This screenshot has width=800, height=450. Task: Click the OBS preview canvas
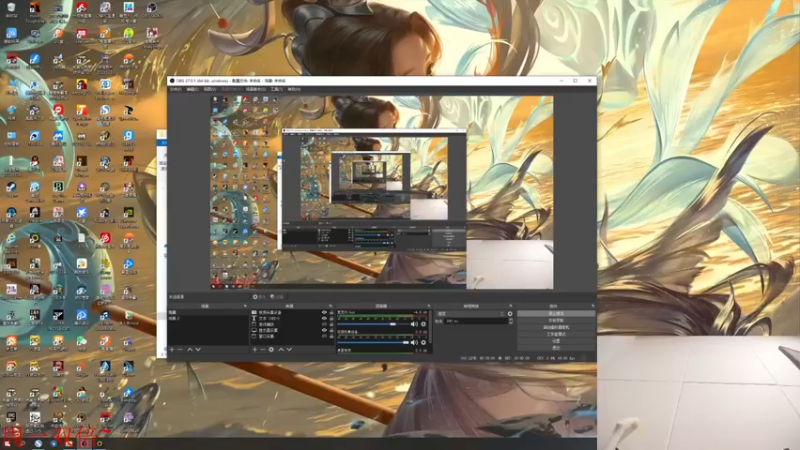tap(382, 192)
